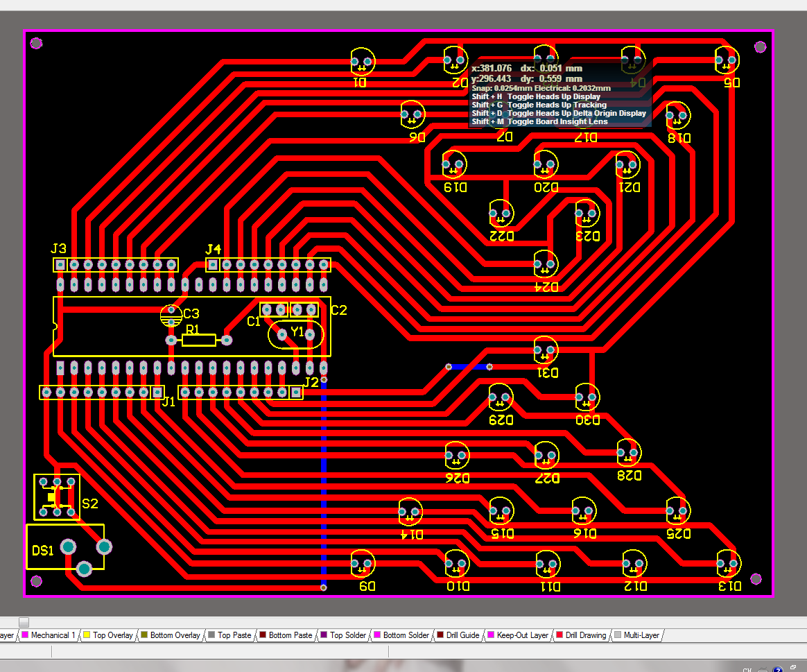Select LED footprint D14 on the board
The height and width of the screenshot is (672, 807).
(x=410, y=512)
